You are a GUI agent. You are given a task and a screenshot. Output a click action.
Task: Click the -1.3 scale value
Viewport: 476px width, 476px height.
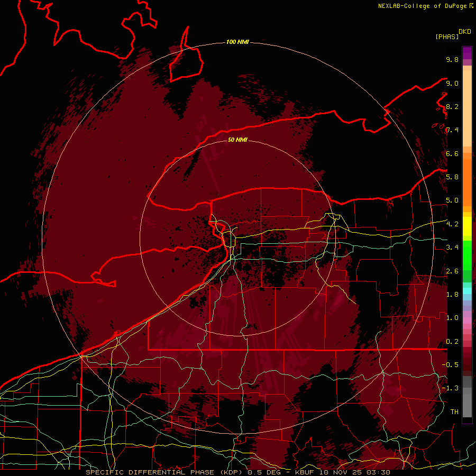(x=450, y=388)
